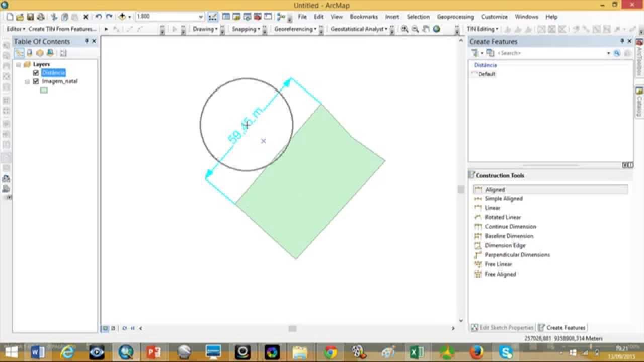The height and width of the screenshot is (362, 644).
Task: Switch to data view at map bottom
Action: pos(105,328)
